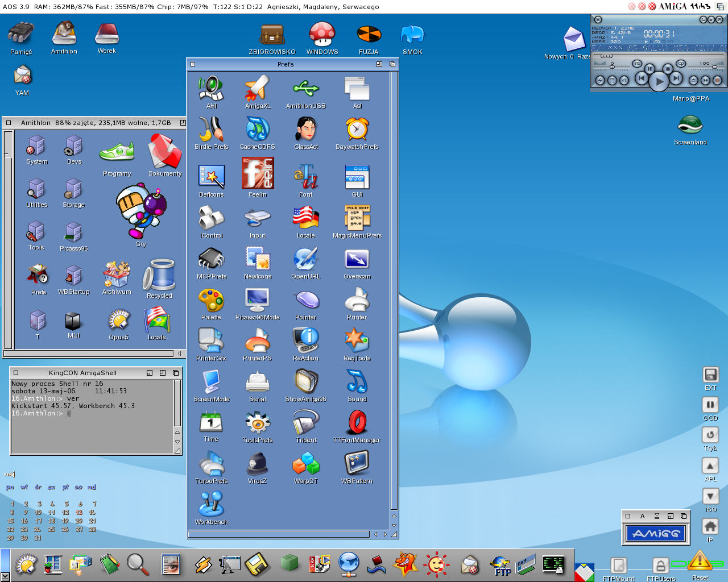Open the Locale flags icon in Prefs window
The height and width of the screenshot is (582, 728).
click(305, 219)
